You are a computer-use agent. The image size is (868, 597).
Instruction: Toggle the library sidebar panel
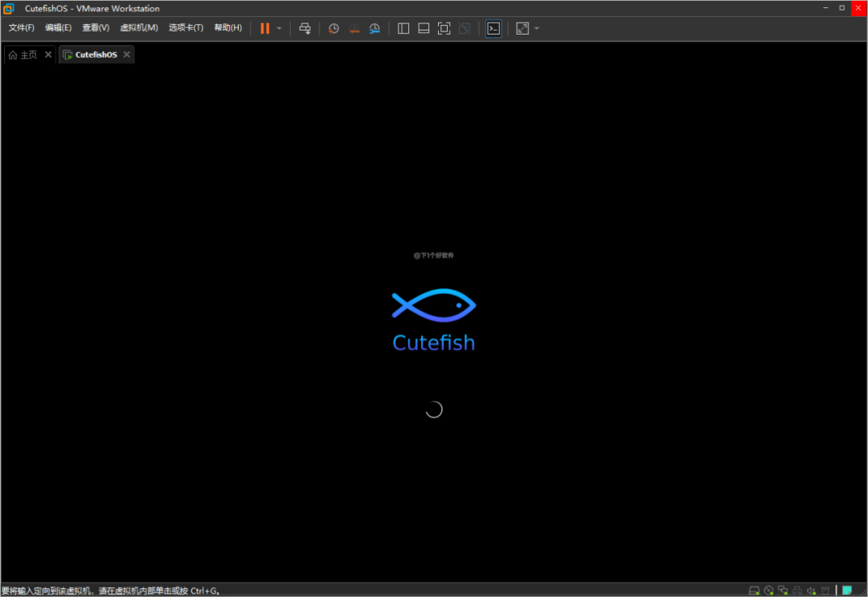(403, 28)
